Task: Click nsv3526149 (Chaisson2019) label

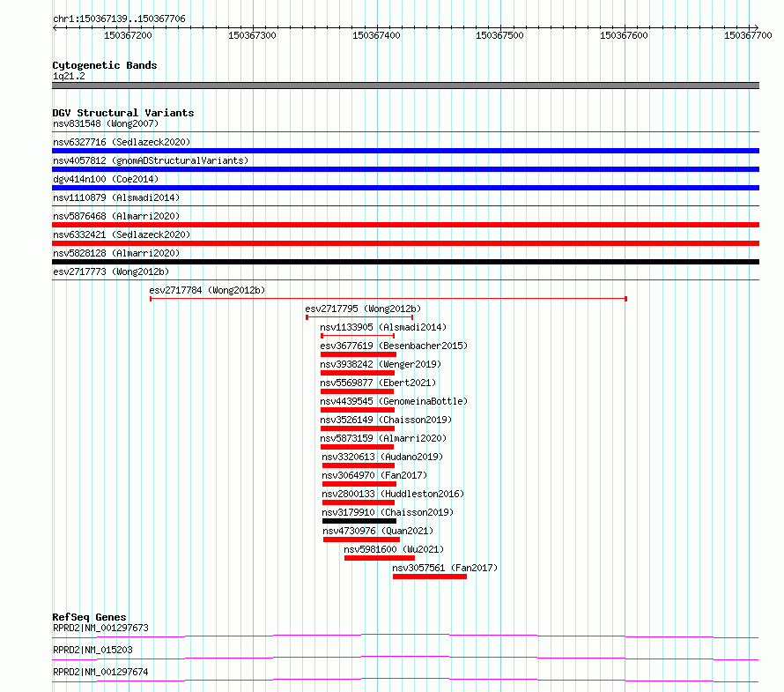Action: point(386,420)
